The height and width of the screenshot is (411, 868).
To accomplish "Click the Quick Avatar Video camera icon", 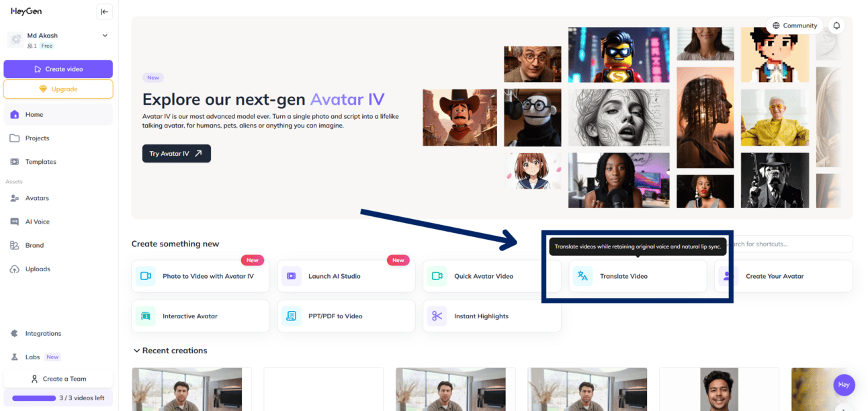I will 437,276.
